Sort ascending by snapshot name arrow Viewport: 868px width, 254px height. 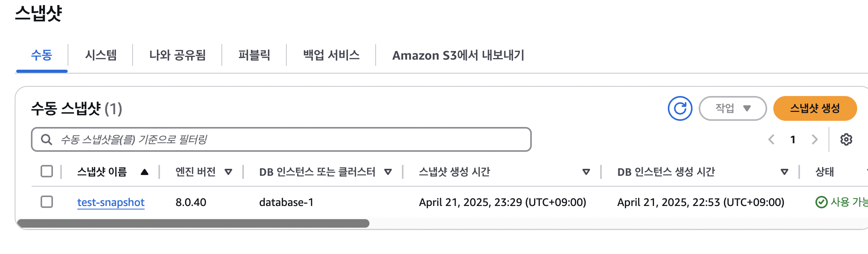pos(145,172)
